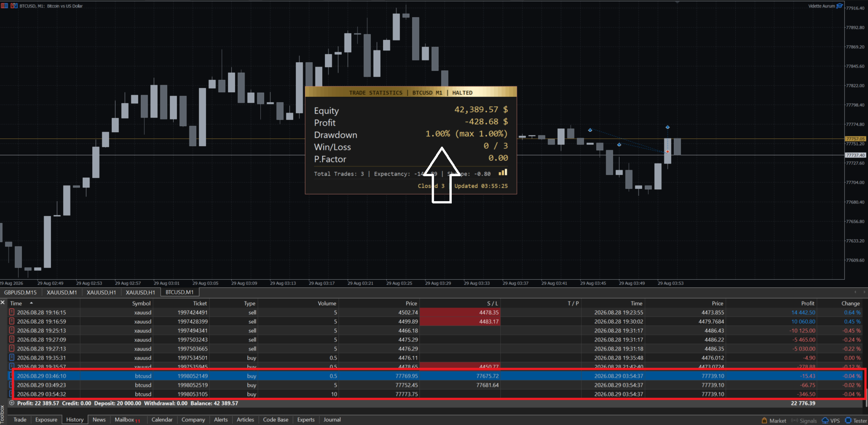Click the blue buy icon of ticket 1997534501
This screenshot has height=425, width=868.
pyautogui.click(x=12, y=358)
